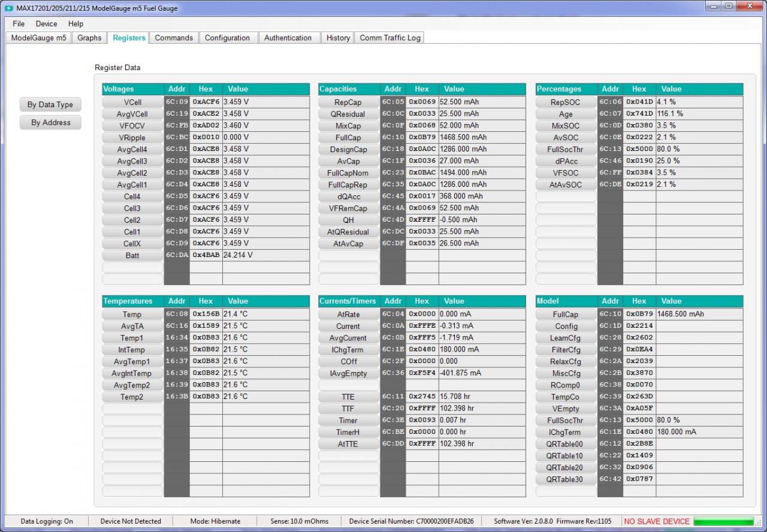This screenshot has width=767, height=532.
Task: Select the AtTTE register button
Action: click(349, 444)
